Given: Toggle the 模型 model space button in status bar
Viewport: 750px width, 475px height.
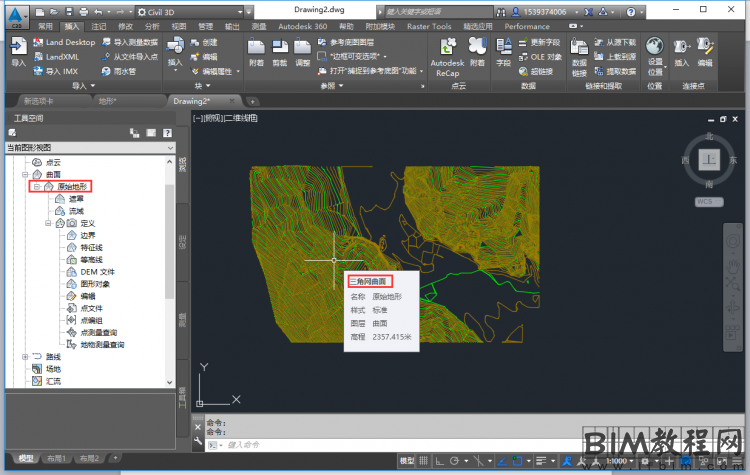Looking at the screenshot, I should [407, 461].
